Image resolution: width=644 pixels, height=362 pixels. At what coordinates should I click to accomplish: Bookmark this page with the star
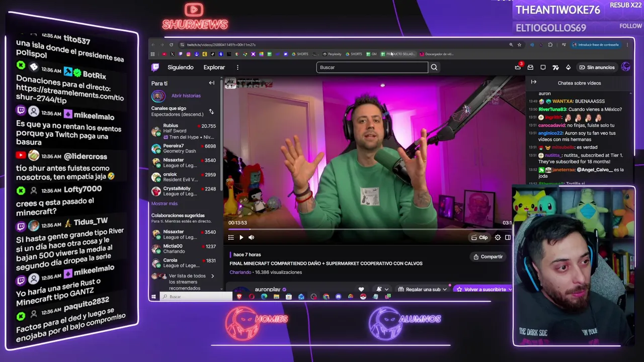(x=519, y=45)
